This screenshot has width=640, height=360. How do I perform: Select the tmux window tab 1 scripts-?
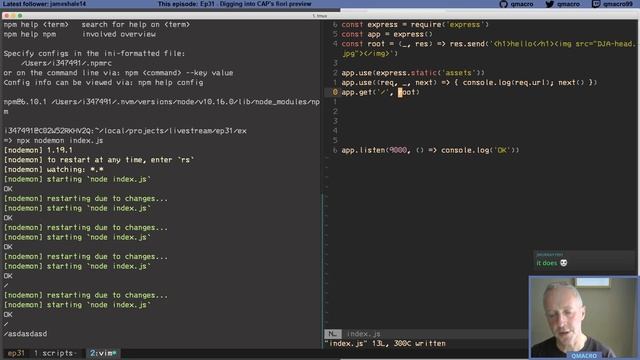click(x=55, y=353)
